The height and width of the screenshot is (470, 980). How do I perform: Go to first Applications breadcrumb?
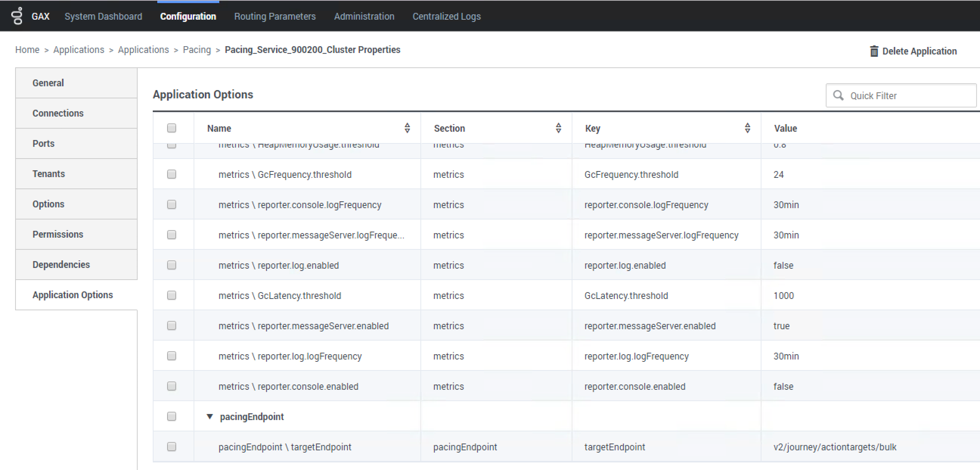coord(79,50)
